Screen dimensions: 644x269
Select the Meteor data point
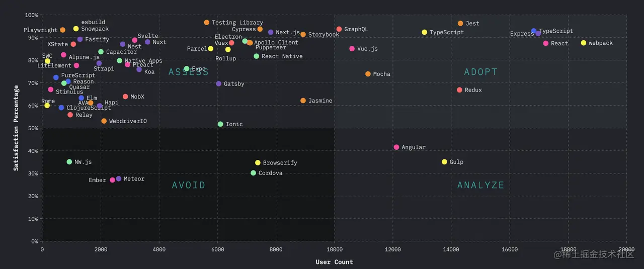(118, 179)
